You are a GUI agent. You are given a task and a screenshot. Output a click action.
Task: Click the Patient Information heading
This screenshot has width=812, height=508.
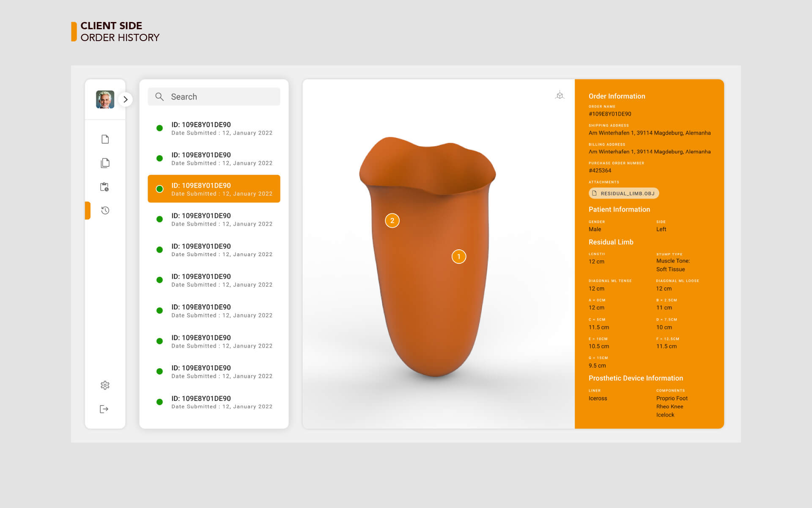click(619, 210)
